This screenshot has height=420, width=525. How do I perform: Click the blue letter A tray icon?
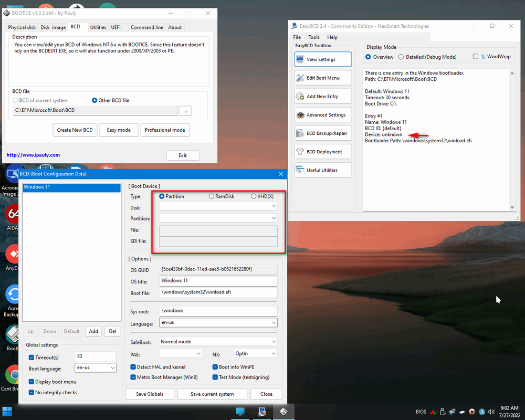point(482,412)
